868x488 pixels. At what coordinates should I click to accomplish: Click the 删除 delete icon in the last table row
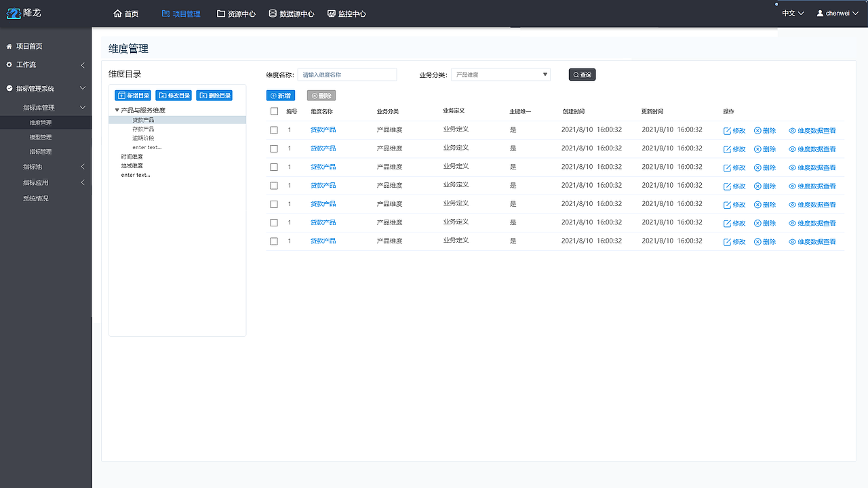pyautogui.click(x=757, y=241)
